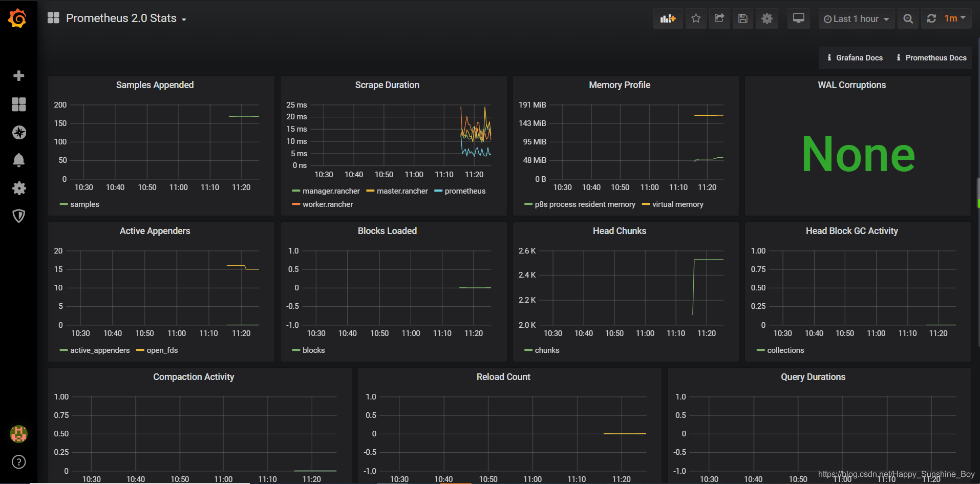The width and height of the screenshot is (980, 484).
Task: Click the Add panel toolbar icon
Action: [668, 18]
